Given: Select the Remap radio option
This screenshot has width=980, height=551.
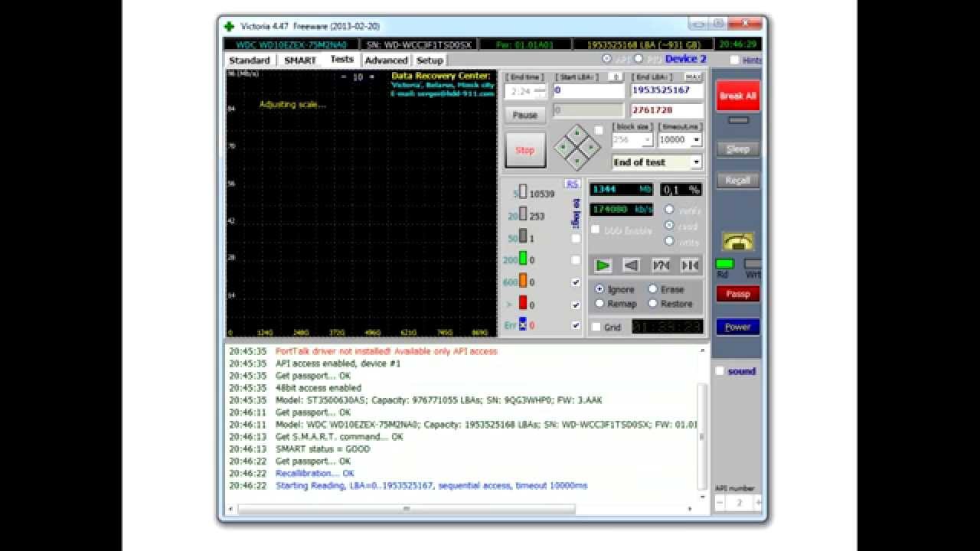Looking at the screenshot, I should tap(599, 304).
